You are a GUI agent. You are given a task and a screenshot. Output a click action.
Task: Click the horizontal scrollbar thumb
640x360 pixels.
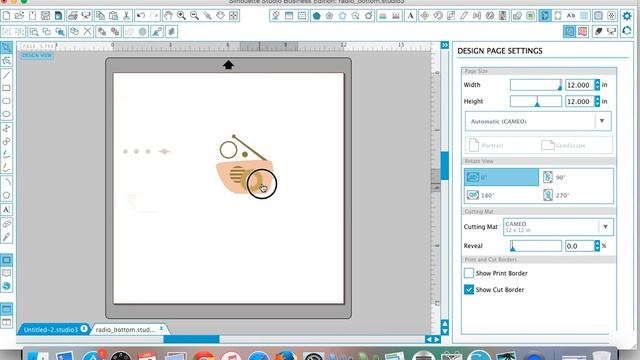pos(191,339)
